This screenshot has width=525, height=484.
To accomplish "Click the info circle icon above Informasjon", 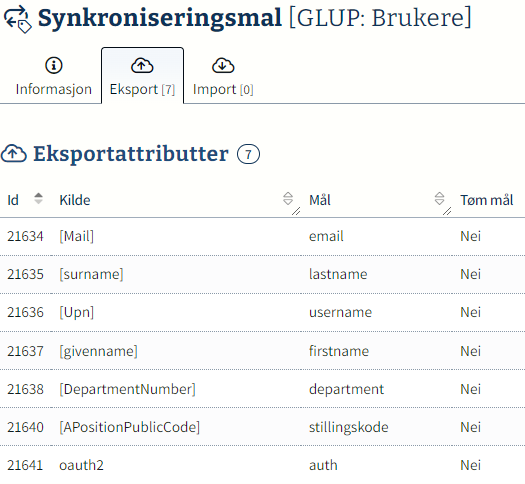I will click(54, 65).
